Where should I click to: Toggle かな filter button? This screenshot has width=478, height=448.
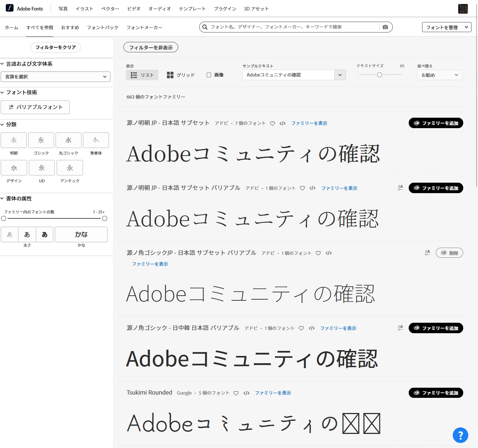(x=81, y=235)
